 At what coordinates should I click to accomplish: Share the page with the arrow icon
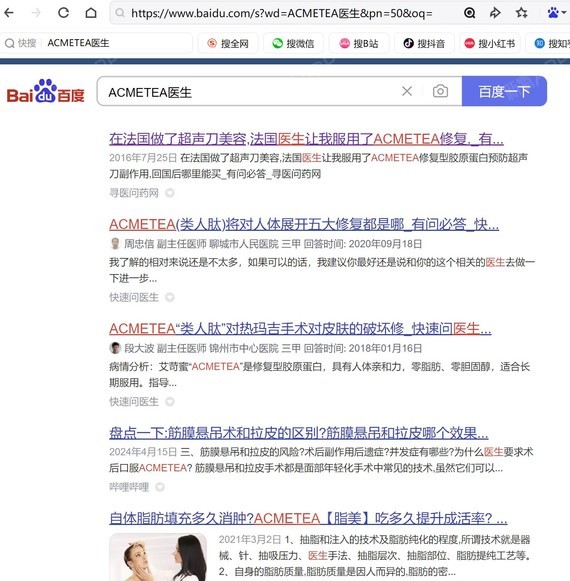click(495, 13)
